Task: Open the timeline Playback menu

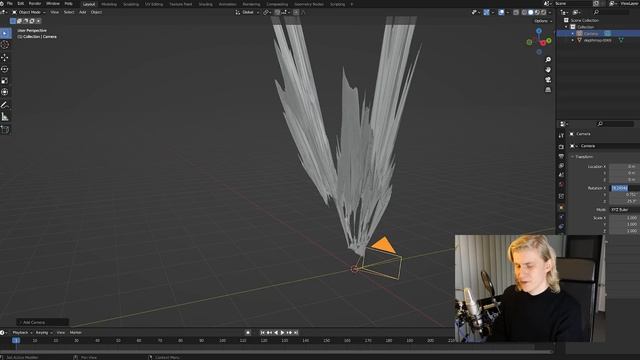Action: [22, 333]
